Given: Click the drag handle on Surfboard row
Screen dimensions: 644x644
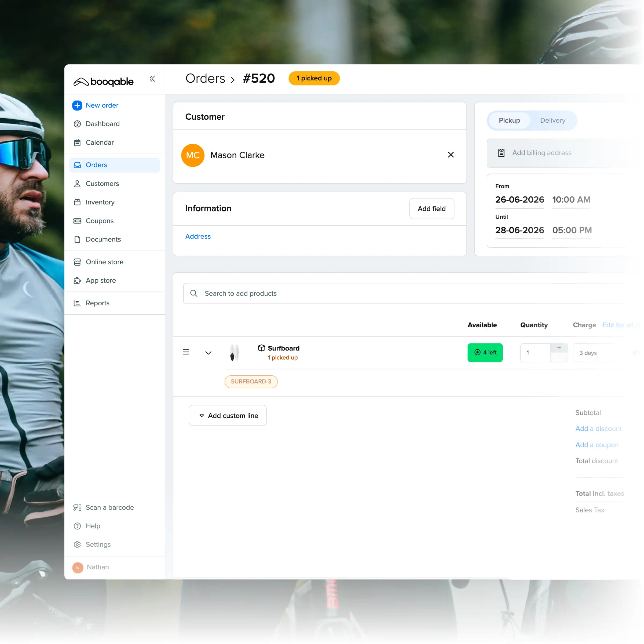Looking at the screenshot, I should [x=186, y=352].
